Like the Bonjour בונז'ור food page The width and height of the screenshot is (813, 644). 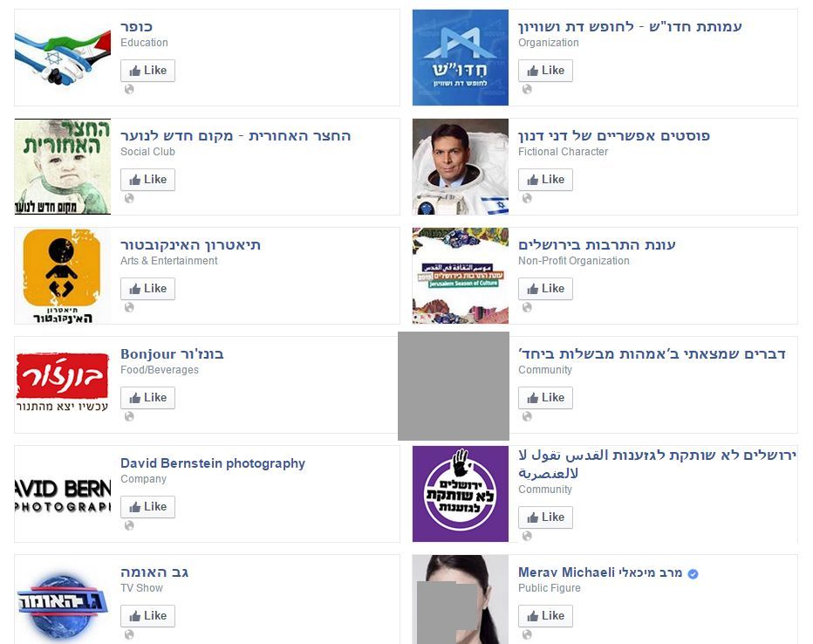147,398
